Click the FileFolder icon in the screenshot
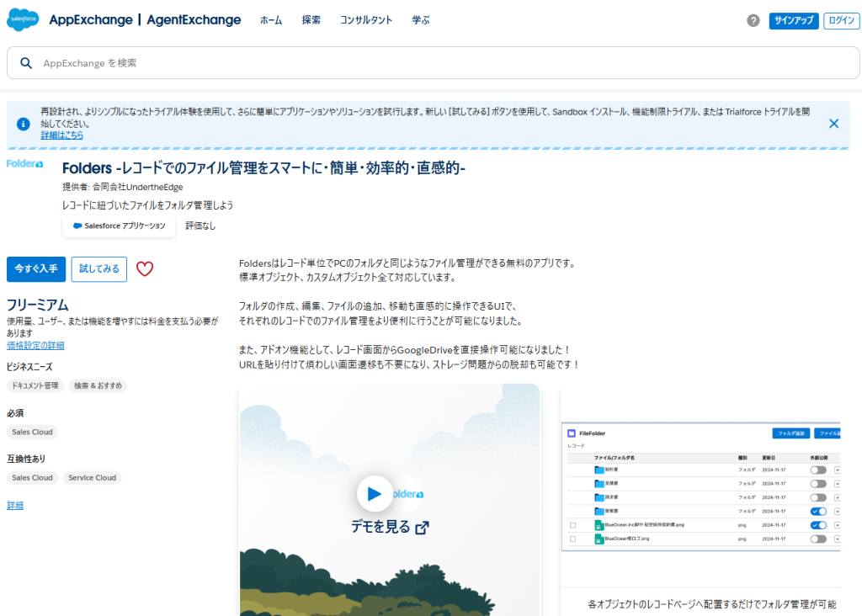Image resolution: width=862 pixels, height=616 pixels. 572,433
